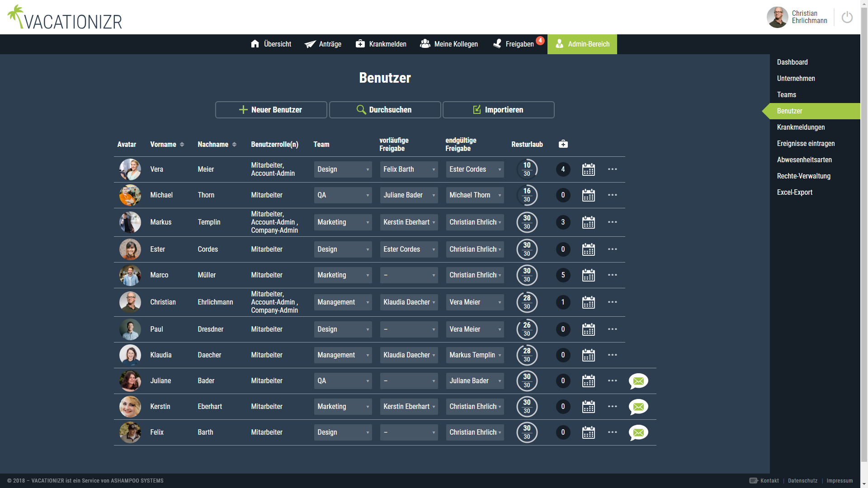Open three-dot menu for Kerstin Eberhart
The height and width of the screenshot is (488, 868).
pos(612,406)
